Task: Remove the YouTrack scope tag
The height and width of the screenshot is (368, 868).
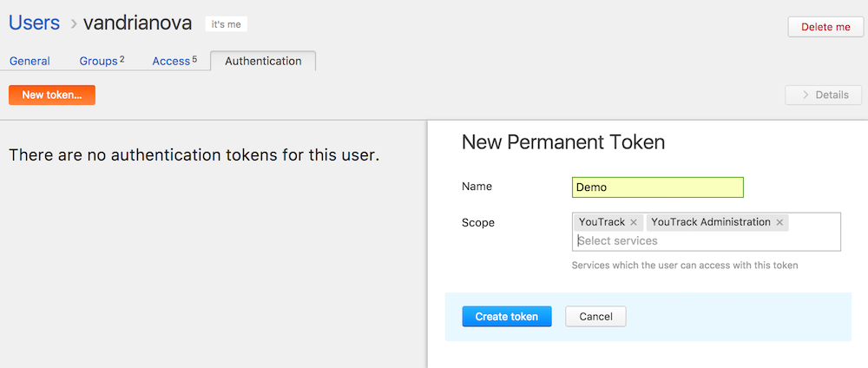Action: click(634, 223)
